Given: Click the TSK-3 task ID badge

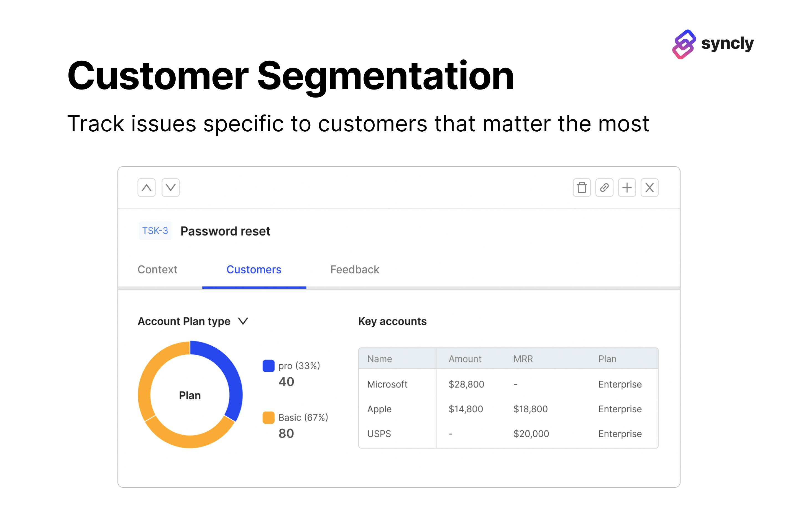Looking at the screenshot, I should click(x=155, y=231).
